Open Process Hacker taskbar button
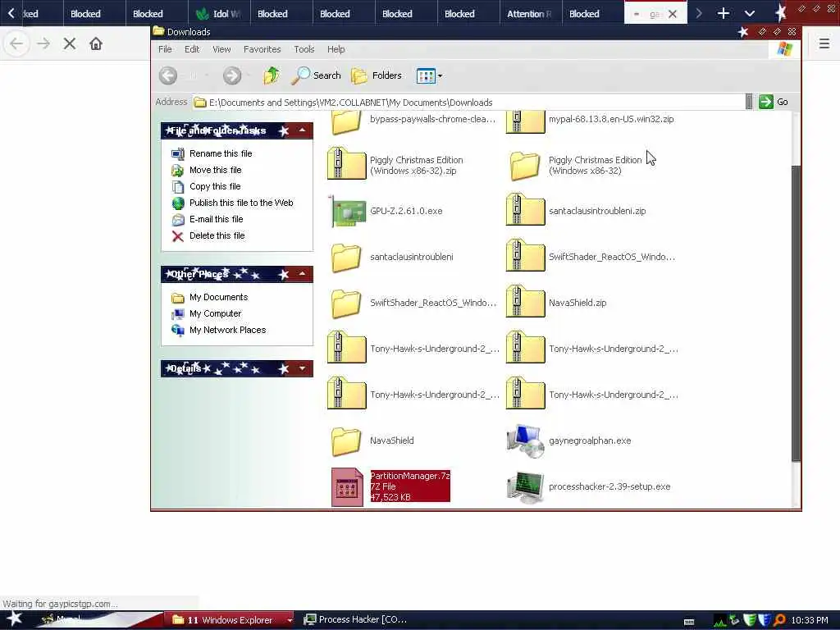 (354, 620)
